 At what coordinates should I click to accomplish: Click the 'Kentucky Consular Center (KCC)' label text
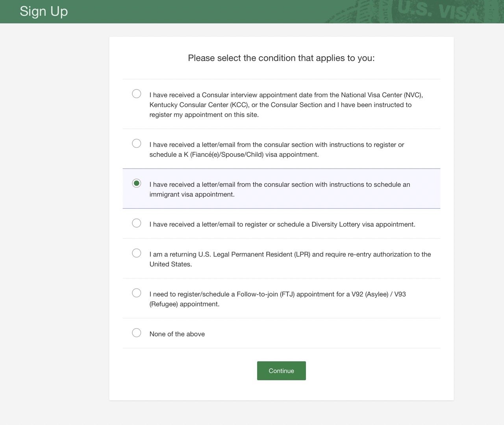click(199, 105)
